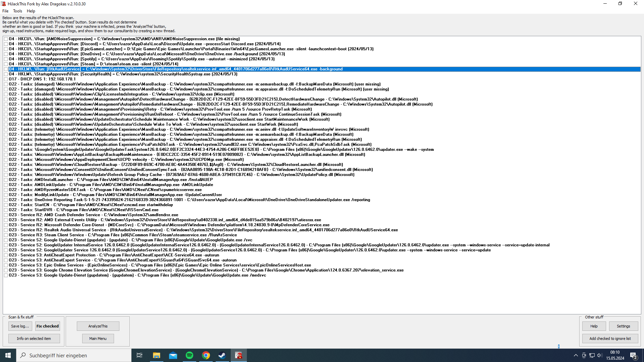Viewport: 644px width, 362px height.
Task: Tick checkbox for O17 DHCP DNS entry
Action: click(6, 79)
